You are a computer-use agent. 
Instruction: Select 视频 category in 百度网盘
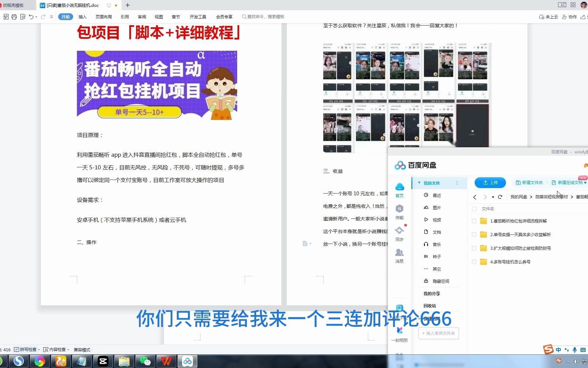(x=437, y=220)
